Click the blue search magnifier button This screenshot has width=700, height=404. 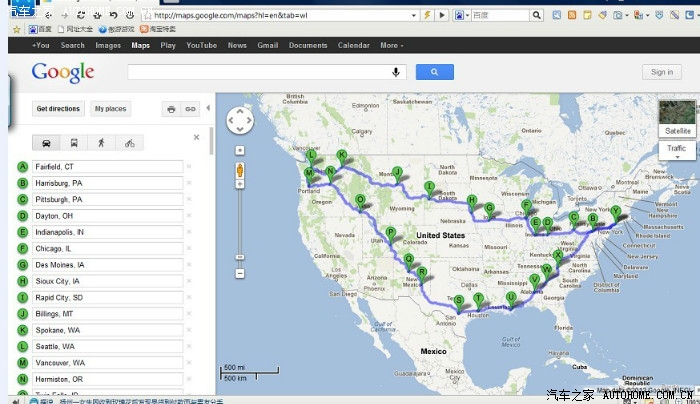click(434, 72)
